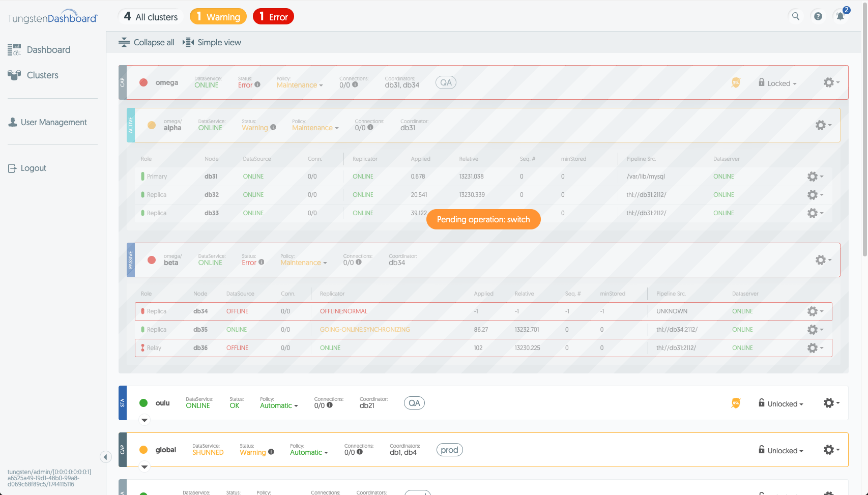
Task: Click the oulu QA tag
Action: pyautogui.click(x=414, y=403)
